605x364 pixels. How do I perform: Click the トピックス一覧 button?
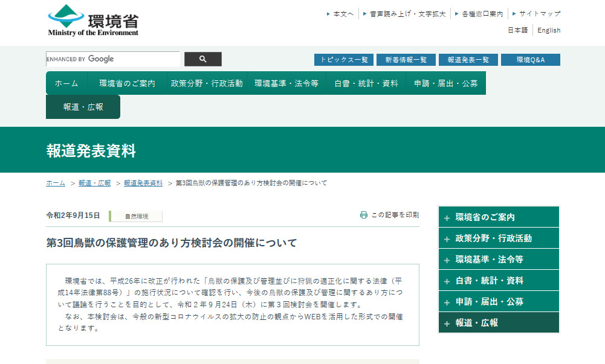(343, 60)
